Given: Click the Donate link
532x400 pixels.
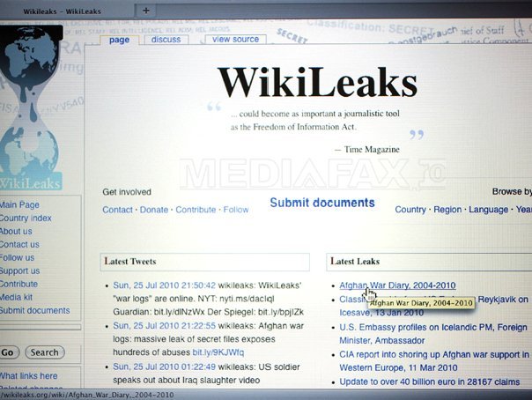Looking at the screenshot, I should point(154,210).
